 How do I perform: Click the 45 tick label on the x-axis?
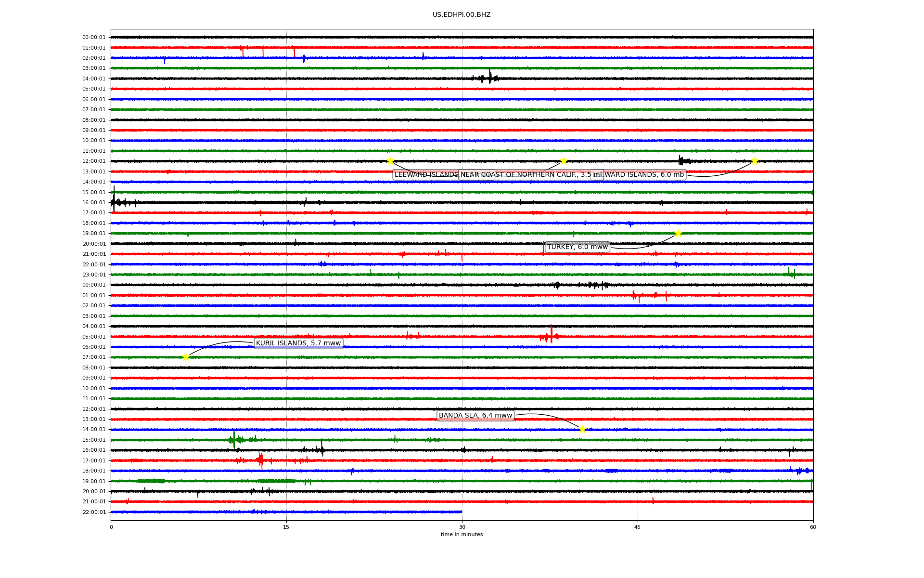(638, 527)
